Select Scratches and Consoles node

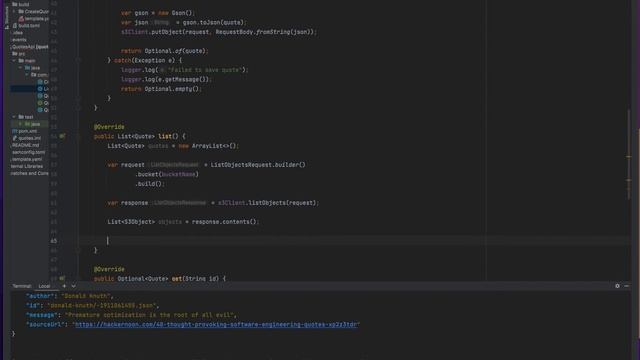click(29, 173)
